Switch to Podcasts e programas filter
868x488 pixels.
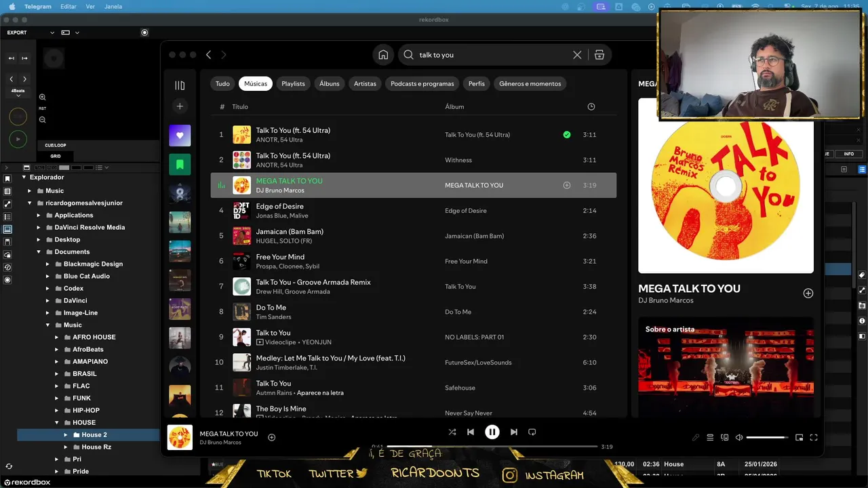click(x=422, y=83)
